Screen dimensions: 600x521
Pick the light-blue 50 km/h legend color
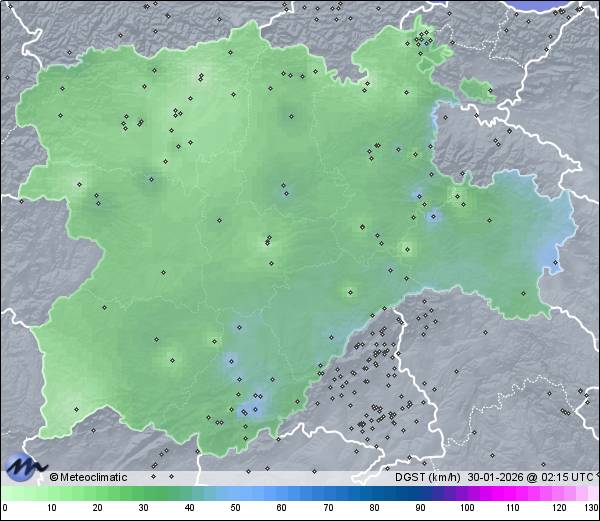(234, 493)
